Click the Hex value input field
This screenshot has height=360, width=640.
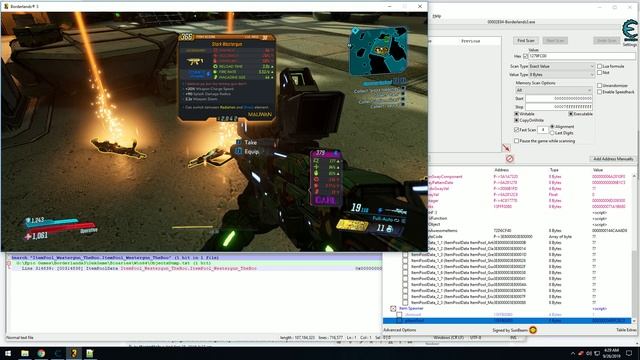tap(582, 56)
